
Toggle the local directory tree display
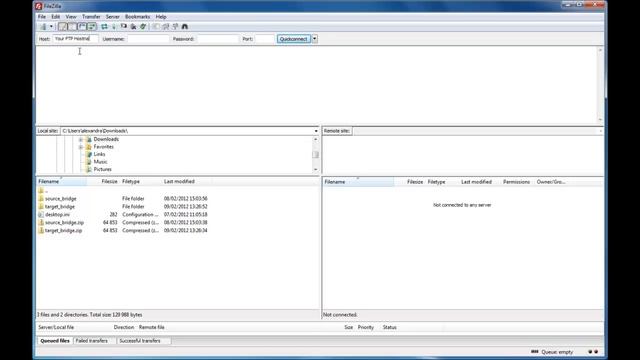pos(72,27)
